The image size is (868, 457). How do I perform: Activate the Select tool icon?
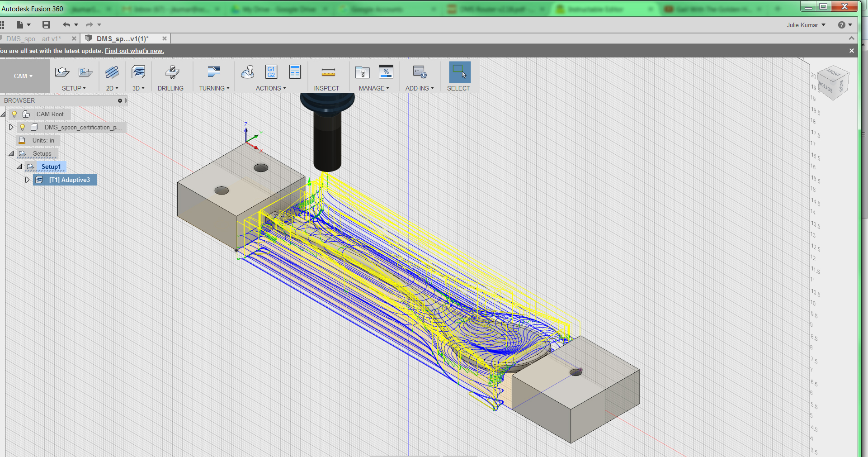[460, 72]
